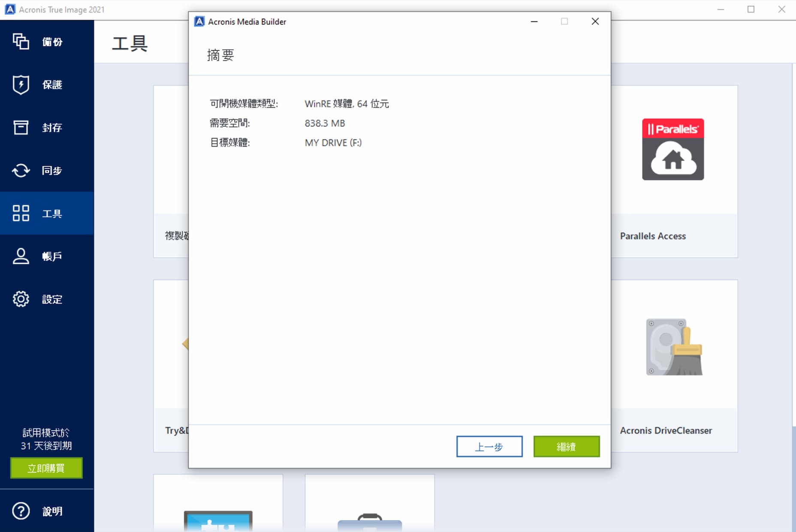Minimize the Acronis Media Builder dialog
This screenshot has height=532, width=796.
[534, 21]
